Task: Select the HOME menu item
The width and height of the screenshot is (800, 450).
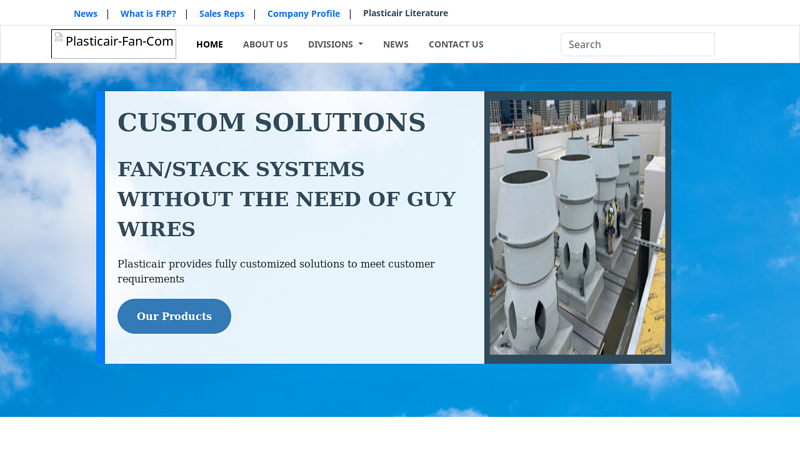Action: pos(210,44)
